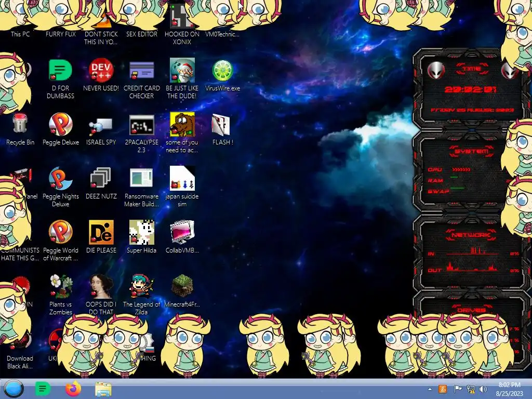Select the SYSTEM header on the widget
This screenshot has width=532, height=399.
pos(471,151)
